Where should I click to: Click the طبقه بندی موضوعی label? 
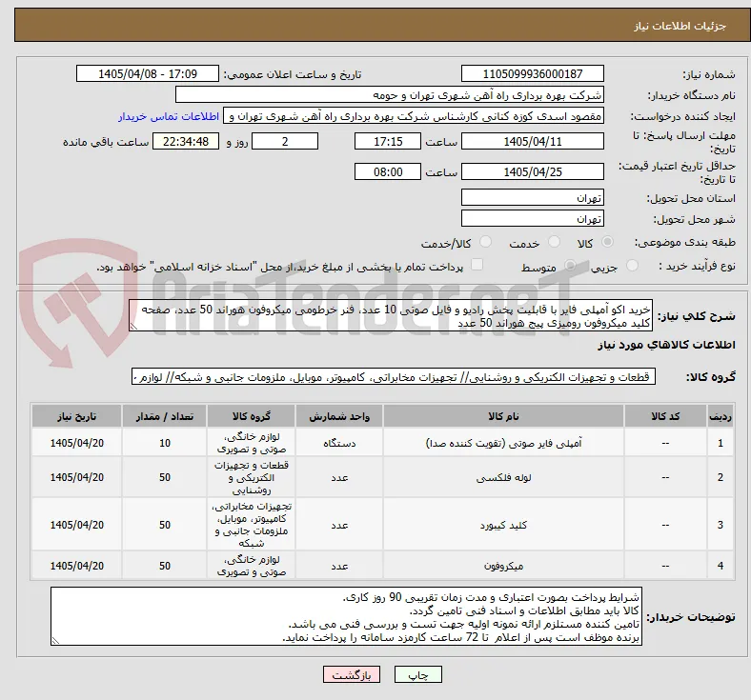click(x=685, y=242)
